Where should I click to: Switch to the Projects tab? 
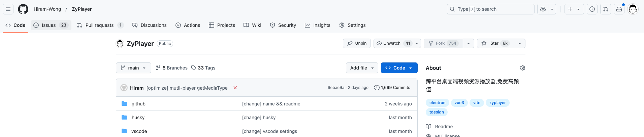pyautogui.click(x=222, y=25)
